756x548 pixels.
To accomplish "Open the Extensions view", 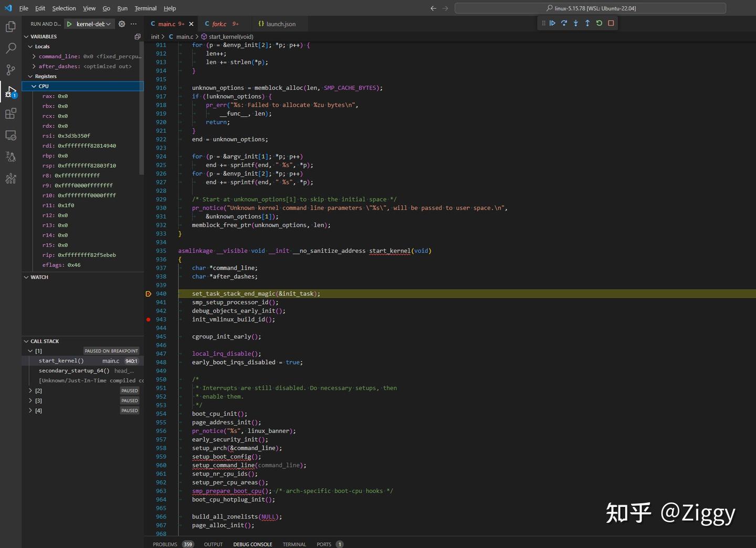I will (10, 113).
